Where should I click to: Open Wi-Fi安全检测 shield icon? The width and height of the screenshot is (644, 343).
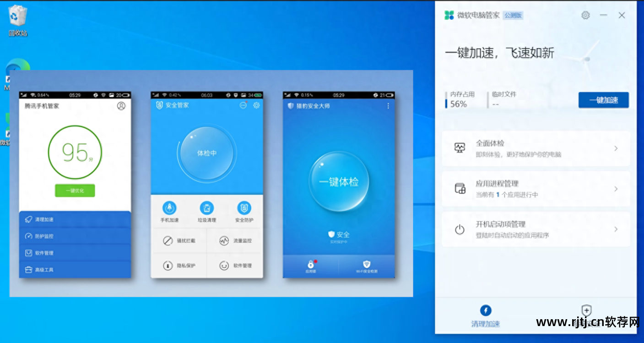[367, 264]
